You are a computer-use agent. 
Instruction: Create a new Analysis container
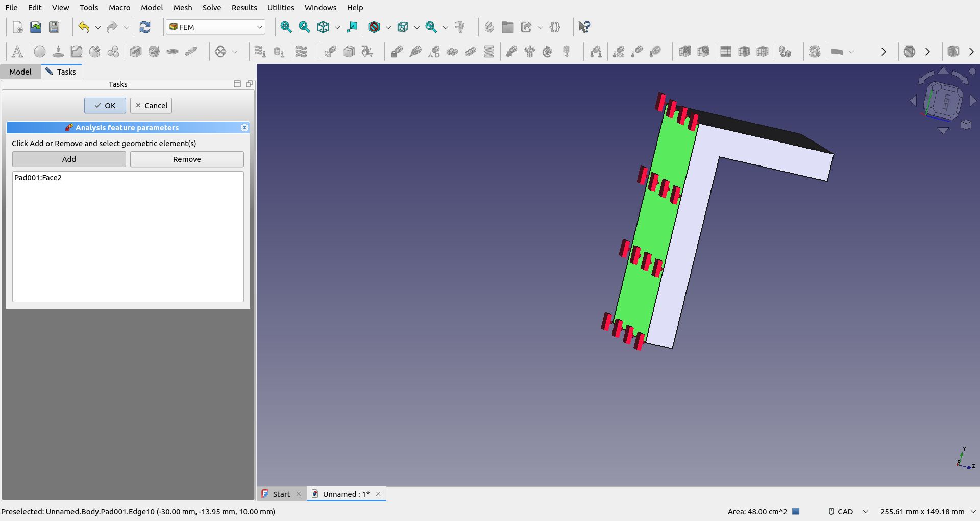17,52
